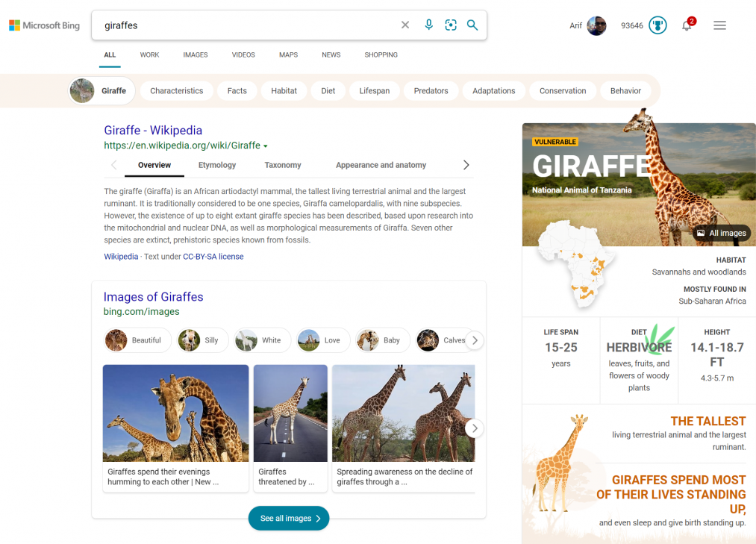
Task: Open the hamburger settings menu
Action: [x=720, y=25]
